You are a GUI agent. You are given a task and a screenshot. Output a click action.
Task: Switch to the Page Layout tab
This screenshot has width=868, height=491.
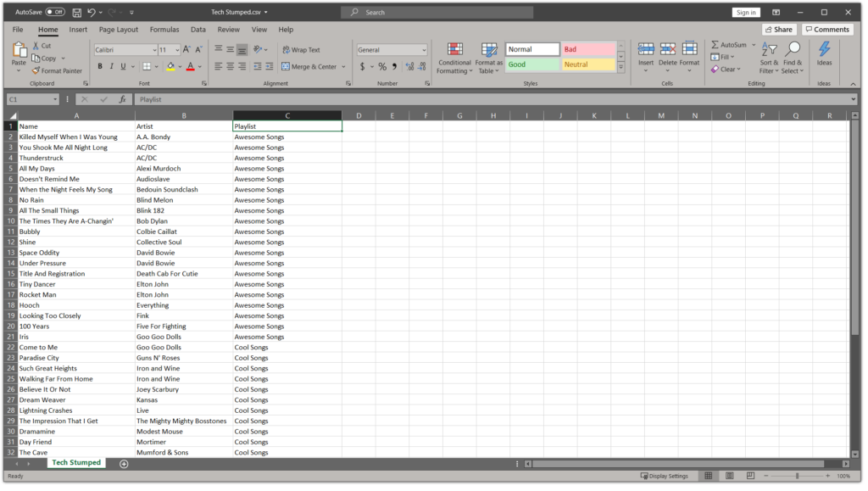pos(119,30)
